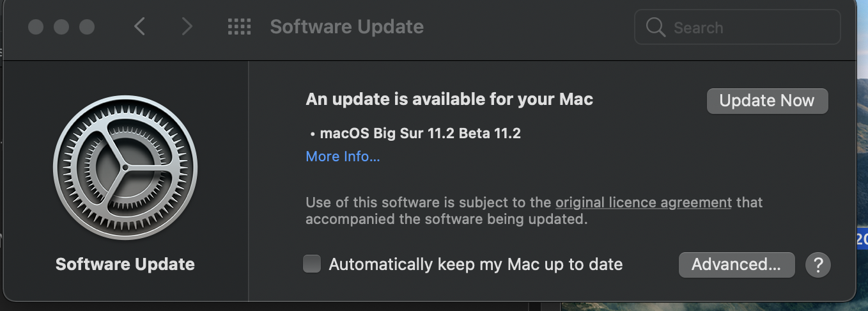Image resolution: width=868 pixels, height=311 pixels.
Task: Close the Software Update window
Action: [36, 27]
